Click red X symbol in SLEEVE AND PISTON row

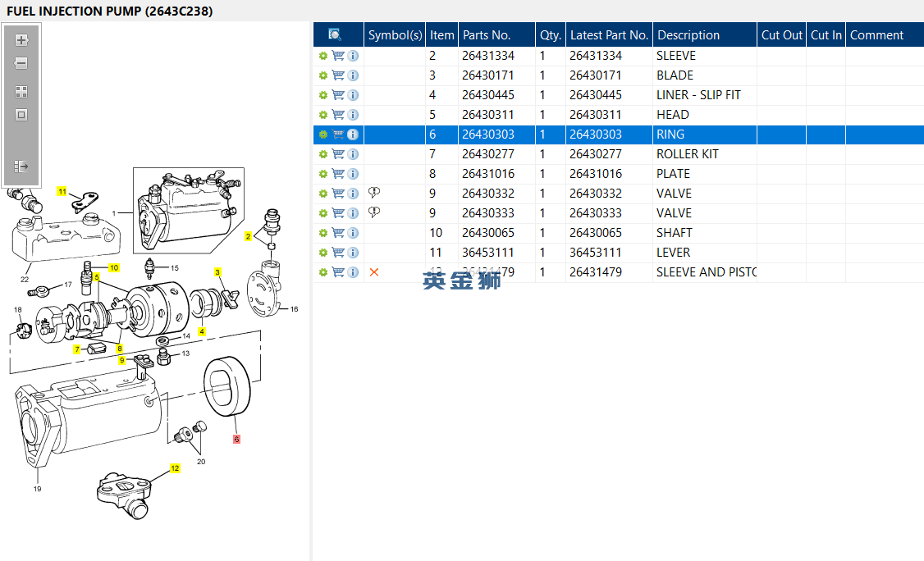(x=374, y=272)
